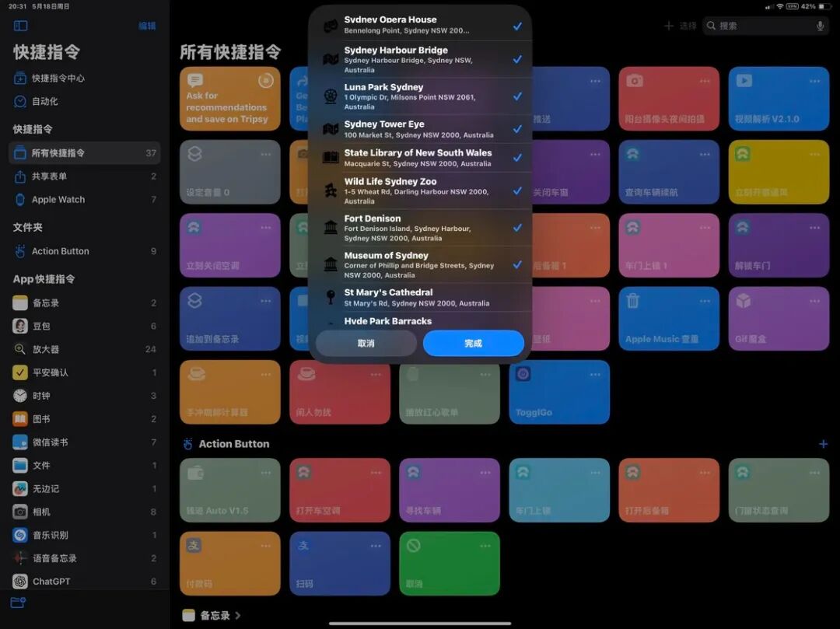The width and height of the screenshot is (840, 629).
Task: Open the Action Button folder in the sidebar
Action: click(85, 251)
